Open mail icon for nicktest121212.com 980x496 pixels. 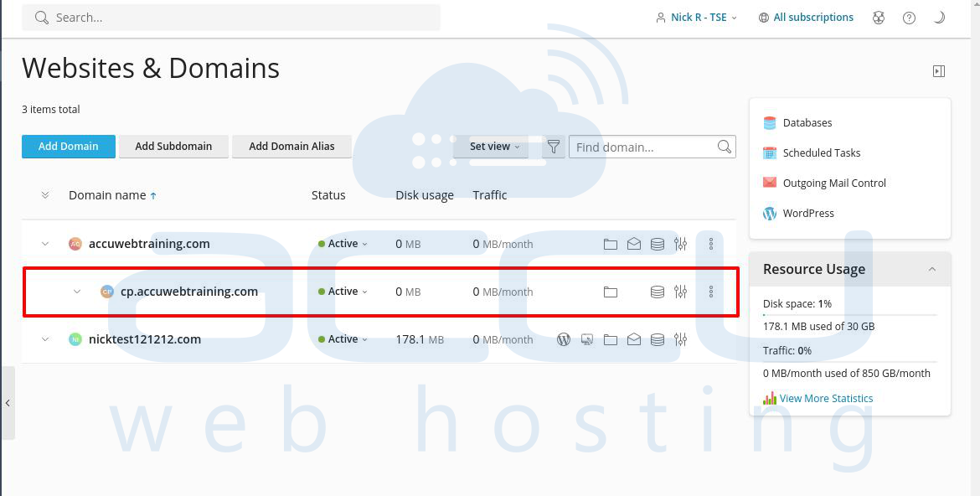pyautogui.click(x=634, y=339)
